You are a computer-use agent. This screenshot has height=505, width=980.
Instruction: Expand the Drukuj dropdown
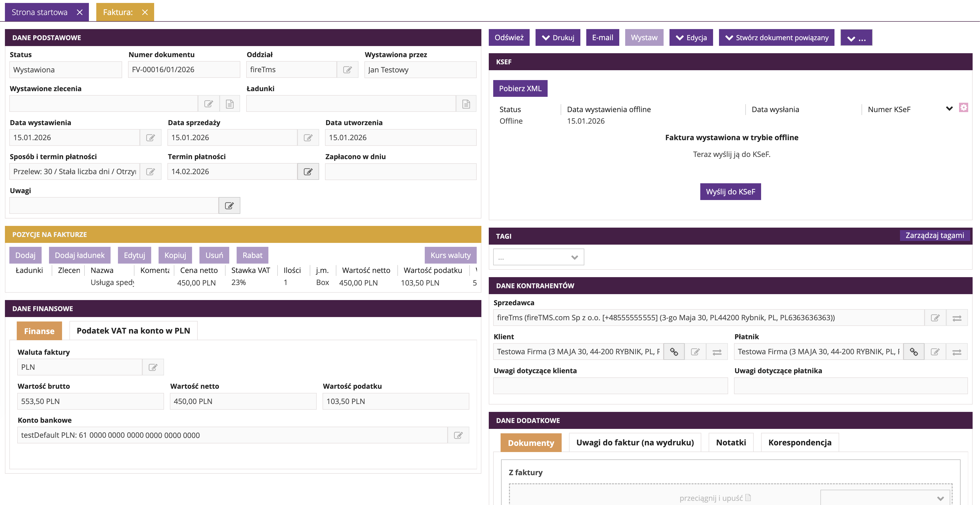click(x=558, y=38)
